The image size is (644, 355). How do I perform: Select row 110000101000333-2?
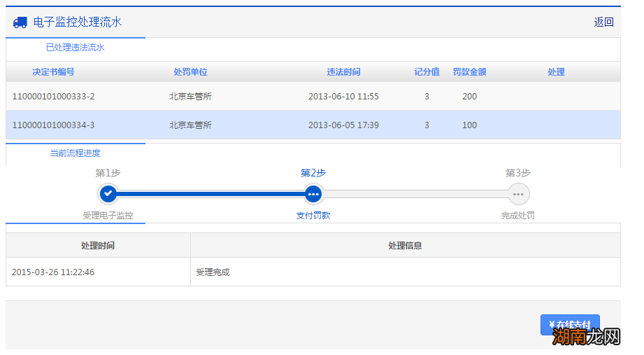(53, 97)
